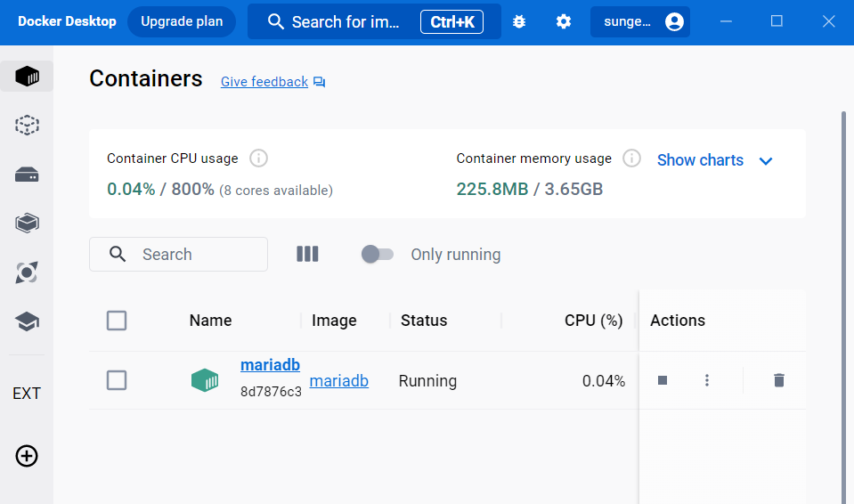Click the 225.8MB / 3.65GB memory value

tap(529, 189)
